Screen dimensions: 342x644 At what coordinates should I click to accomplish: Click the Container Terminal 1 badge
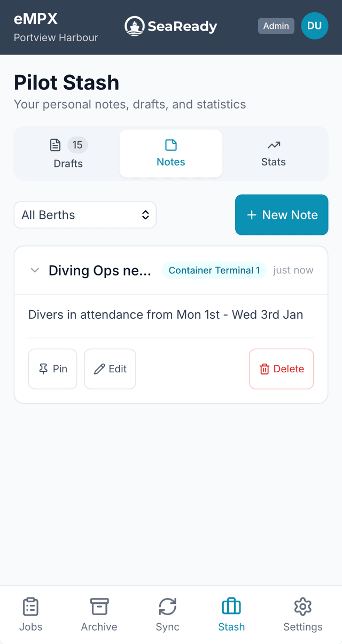tap(214, 270)
